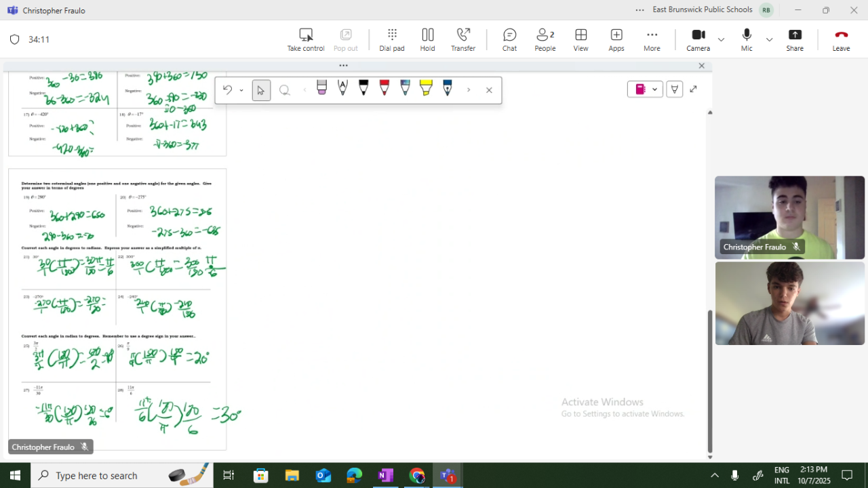868x488 pixels.
Task: Open the More actions menu
Action: coord(652,40)
